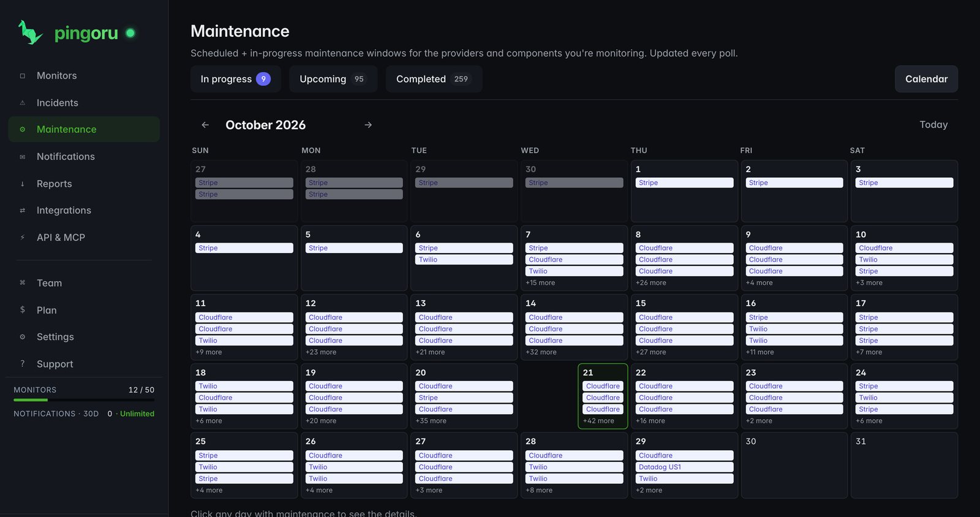Expand "+15 more" on October 7
The image size is (980, 517).
(x=540, y=283)
